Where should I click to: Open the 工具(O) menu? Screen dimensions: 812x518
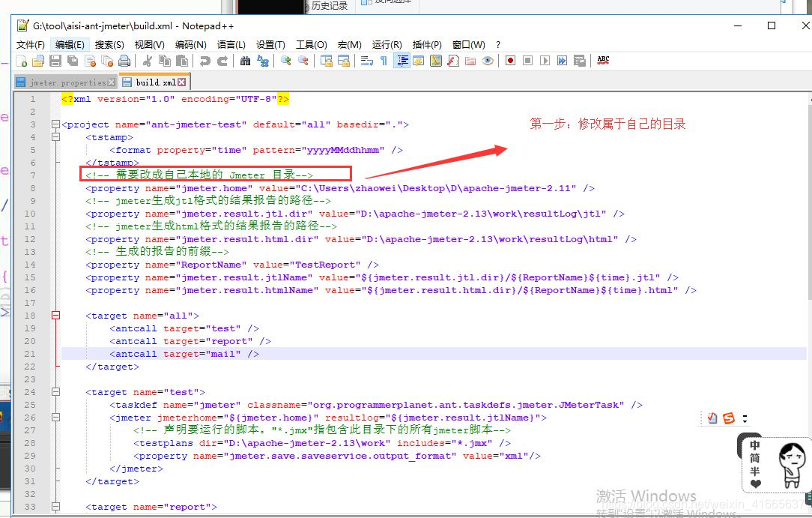point(311,44)
